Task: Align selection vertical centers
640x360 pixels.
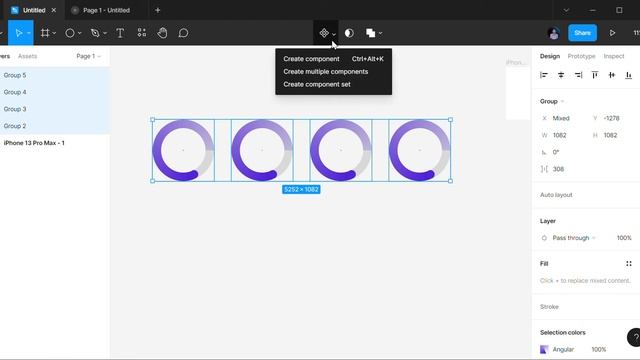Action: click(x=611, y=75)
